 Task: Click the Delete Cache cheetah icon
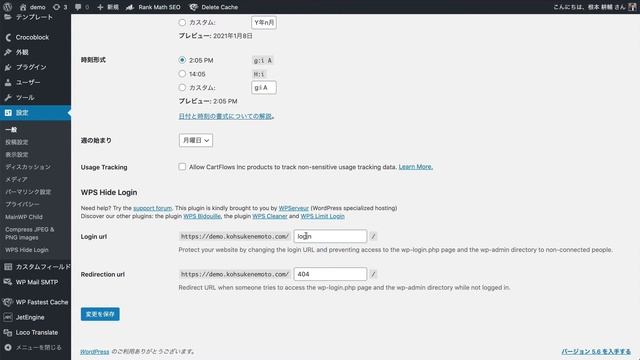pyautogui.click(x=194, y=7)
